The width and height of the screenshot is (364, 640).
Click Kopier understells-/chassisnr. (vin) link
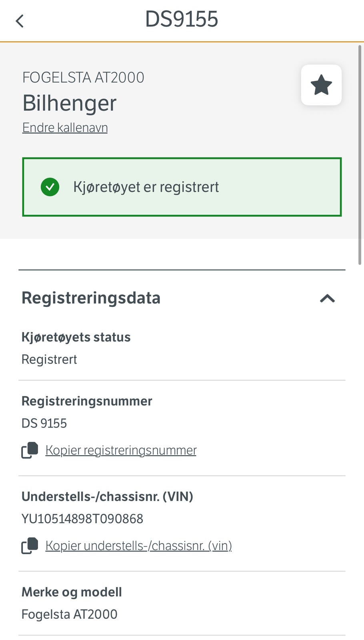coord(138,546)
